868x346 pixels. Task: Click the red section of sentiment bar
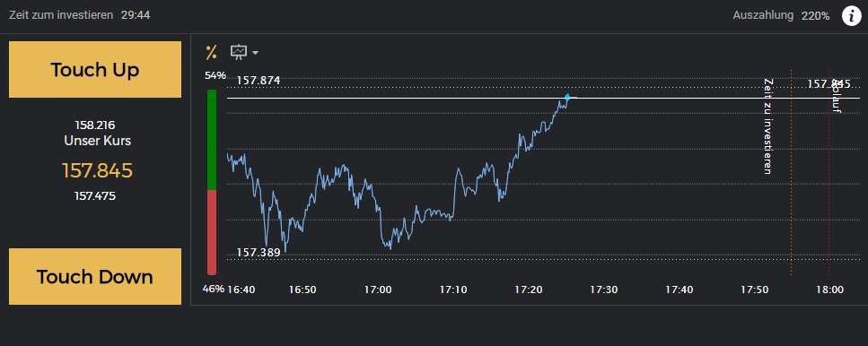[x=212, y=233]
